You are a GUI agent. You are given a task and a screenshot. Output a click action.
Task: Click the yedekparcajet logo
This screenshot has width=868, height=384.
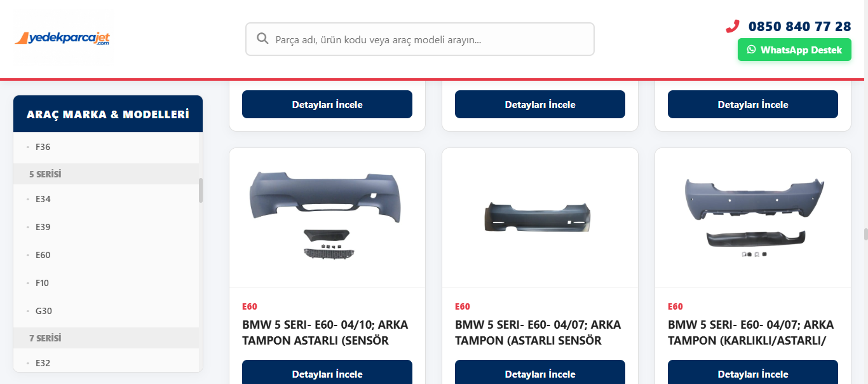pyautogui.click(x=63, y=38)
